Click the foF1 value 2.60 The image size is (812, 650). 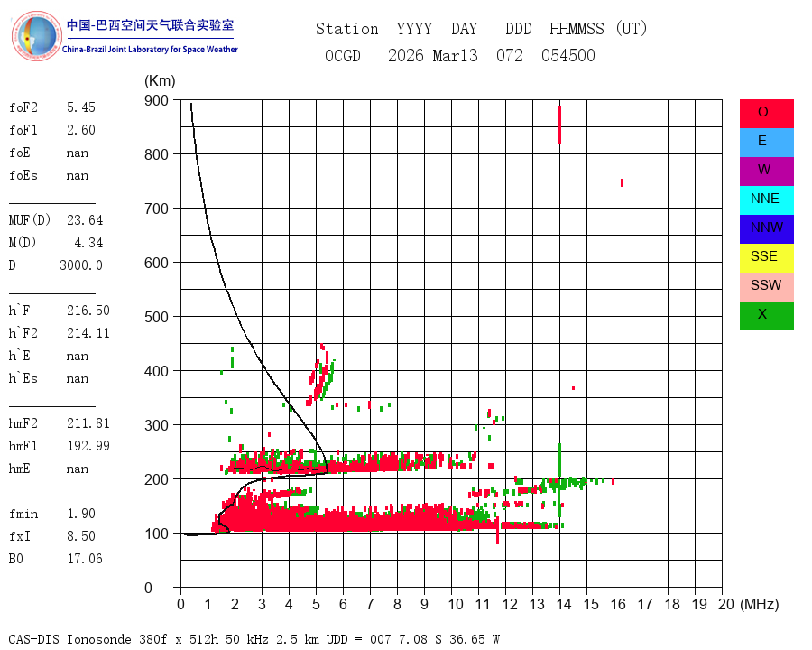click(81, 130)
